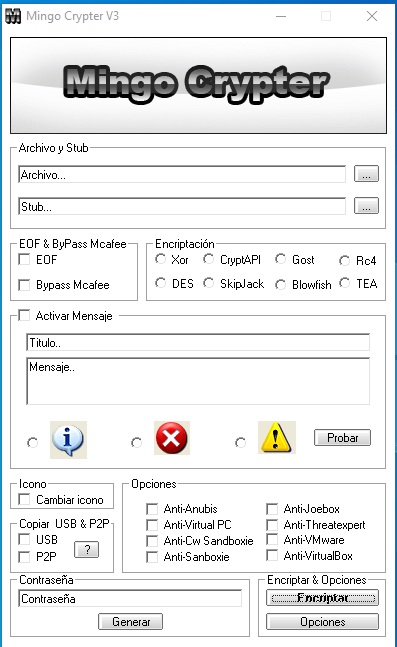
Task: Check the Anti-Anubis option
Action: click(152, 509)
